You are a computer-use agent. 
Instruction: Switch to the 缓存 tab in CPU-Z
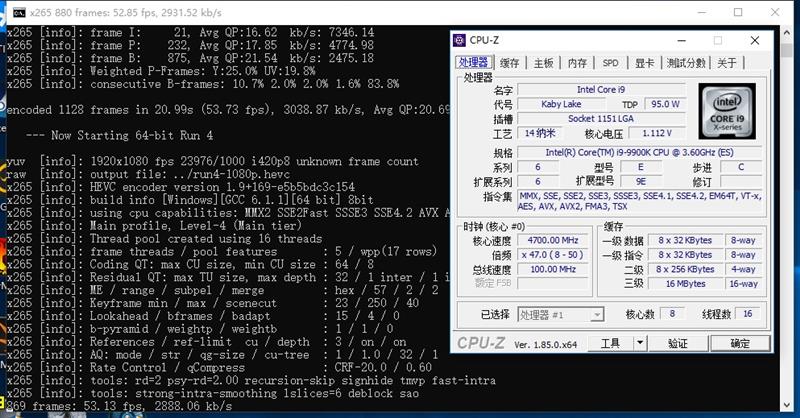pyautogui.click(x=509, y=63)
